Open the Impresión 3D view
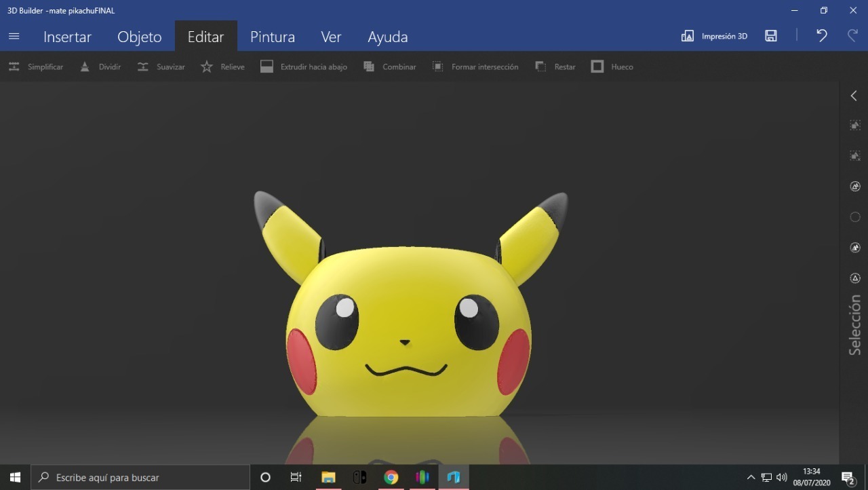The width and height of the screenshot is (868, 490). pos(714,36)
